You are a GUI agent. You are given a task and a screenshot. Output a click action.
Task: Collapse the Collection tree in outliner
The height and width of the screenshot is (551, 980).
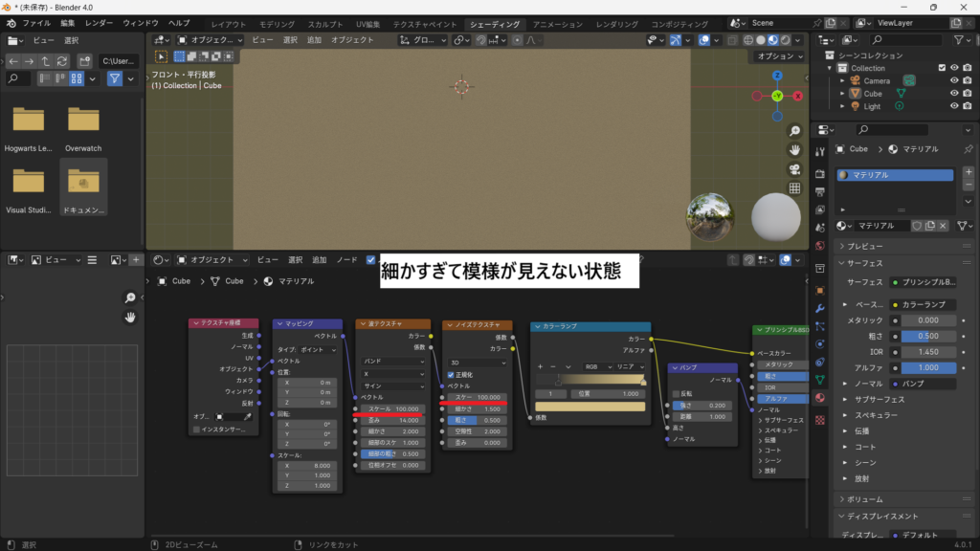point(830,68)
